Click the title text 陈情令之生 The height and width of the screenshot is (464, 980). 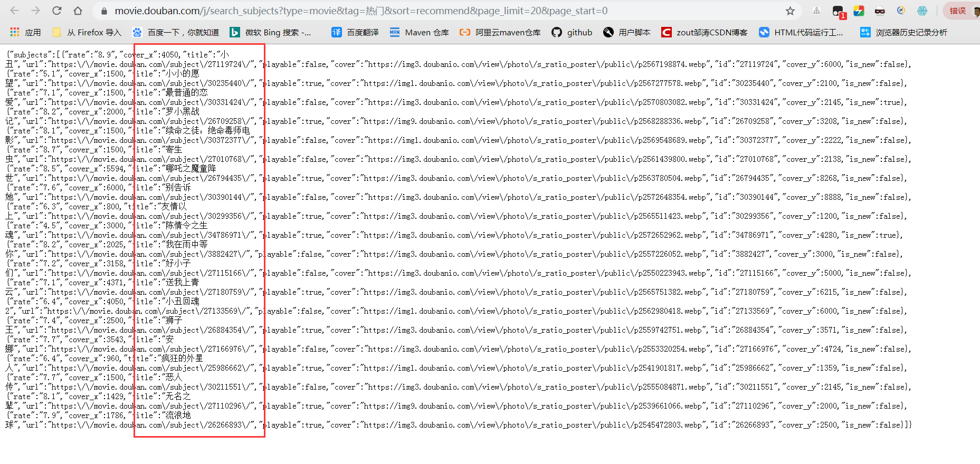(x=187, y=226)
